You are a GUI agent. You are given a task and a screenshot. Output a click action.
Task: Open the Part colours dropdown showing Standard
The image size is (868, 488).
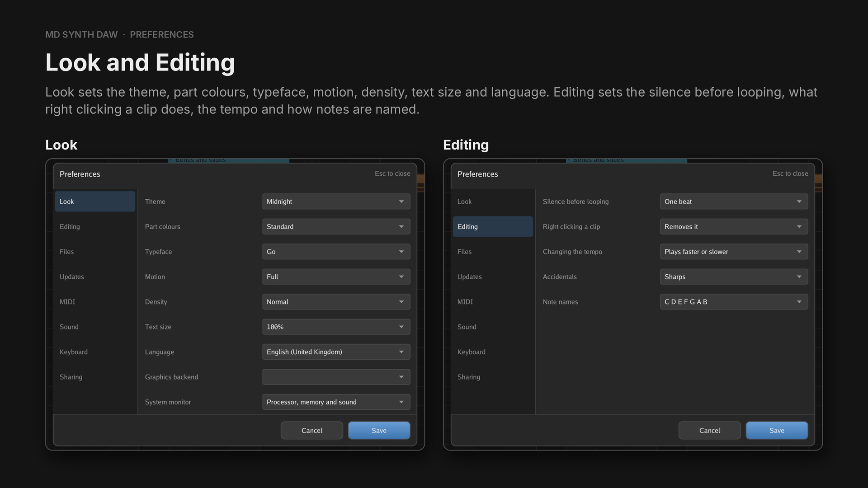tap(336, 226)
